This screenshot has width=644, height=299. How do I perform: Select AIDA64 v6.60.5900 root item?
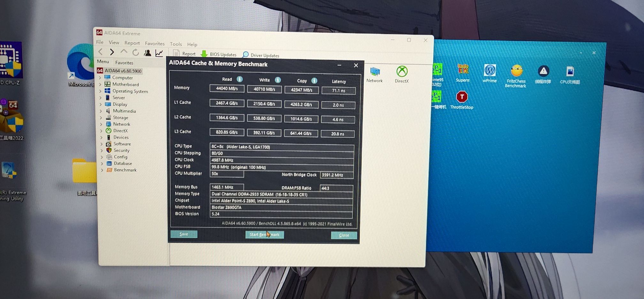[x=119, y=71]
